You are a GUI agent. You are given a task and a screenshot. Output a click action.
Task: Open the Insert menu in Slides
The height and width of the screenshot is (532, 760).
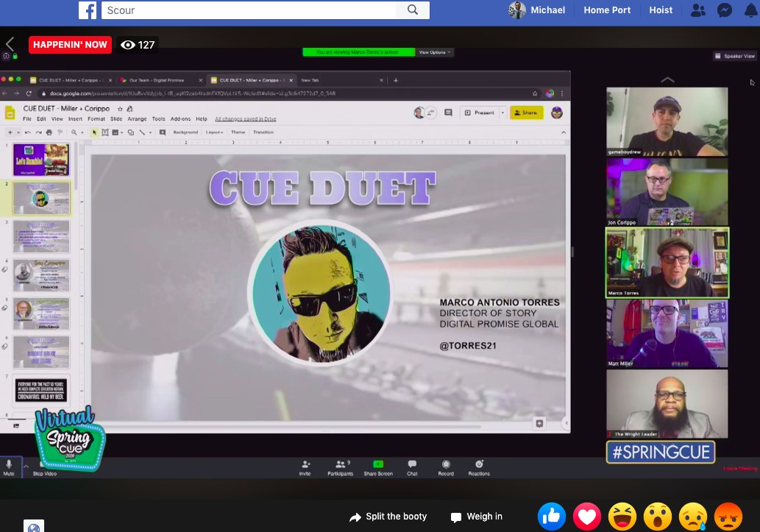click(x=75, y=118)
